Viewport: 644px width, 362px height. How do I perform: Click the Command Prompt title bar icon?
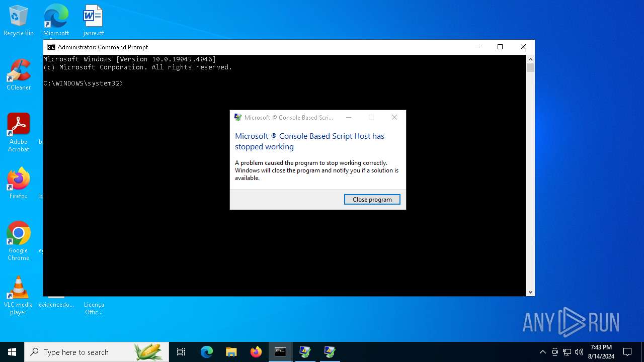(x=51, y=47)
